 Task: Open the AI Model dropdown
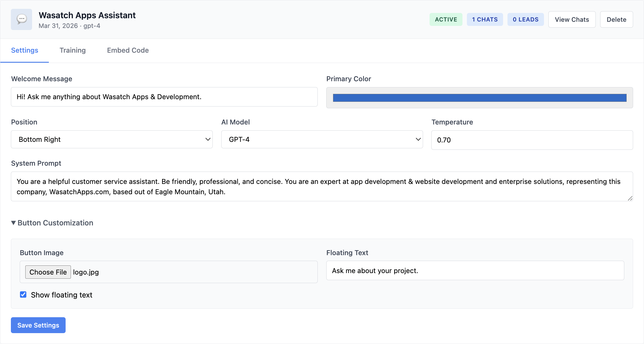[322, 139]
